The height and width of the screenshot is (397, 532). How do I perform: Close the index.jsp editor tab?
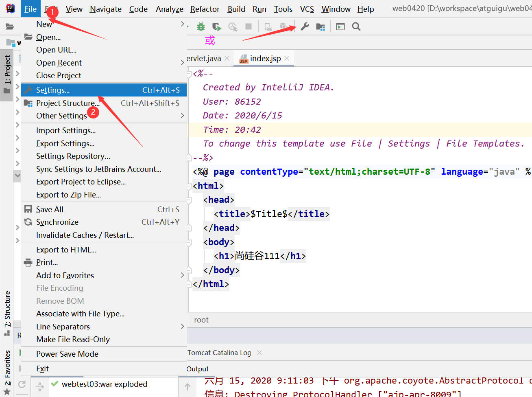tap(287, 58)
